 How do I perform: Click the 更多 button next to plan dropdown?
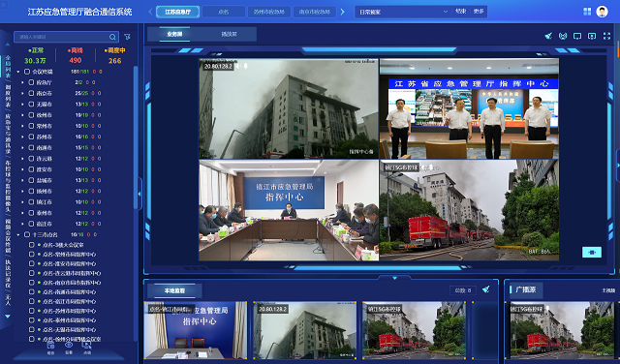[479, 12]
